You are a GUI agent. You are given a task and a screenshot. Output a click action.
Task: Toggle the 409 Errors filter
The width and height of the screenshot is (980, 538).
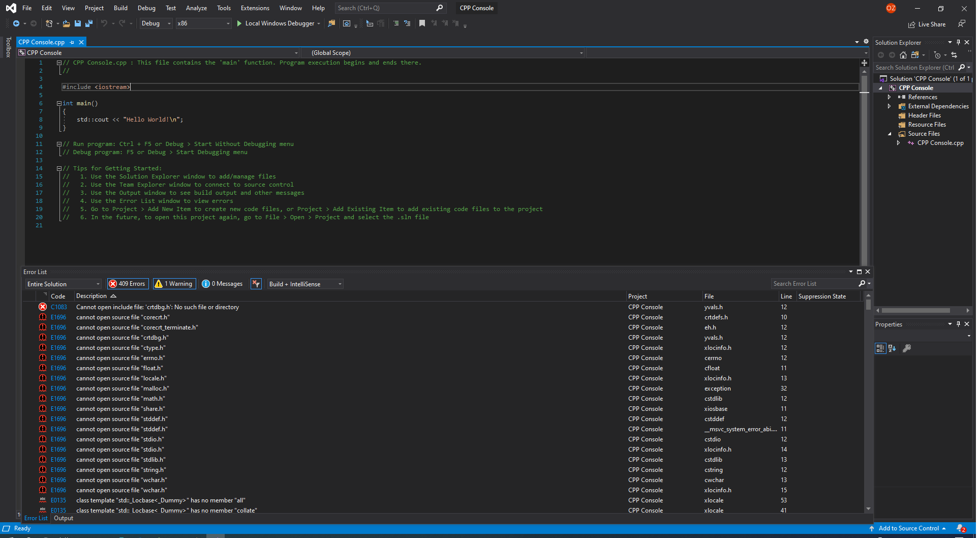point(128,284)
